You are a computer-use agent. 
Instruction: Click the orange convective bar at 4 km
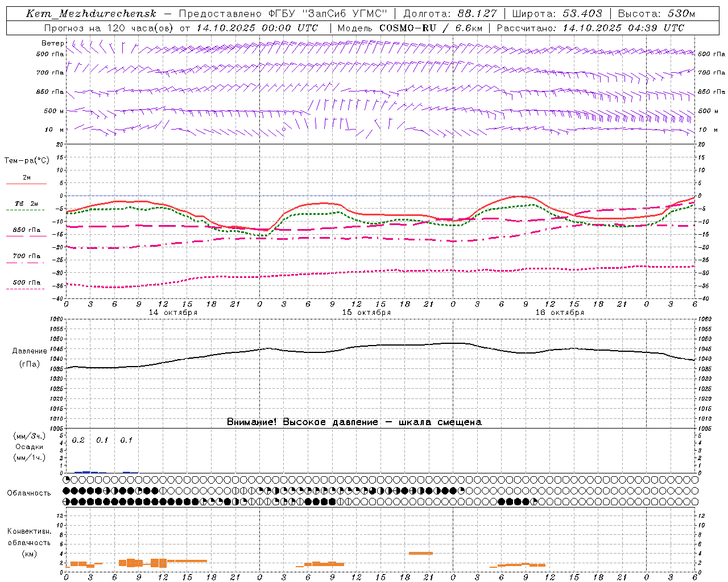421,553
